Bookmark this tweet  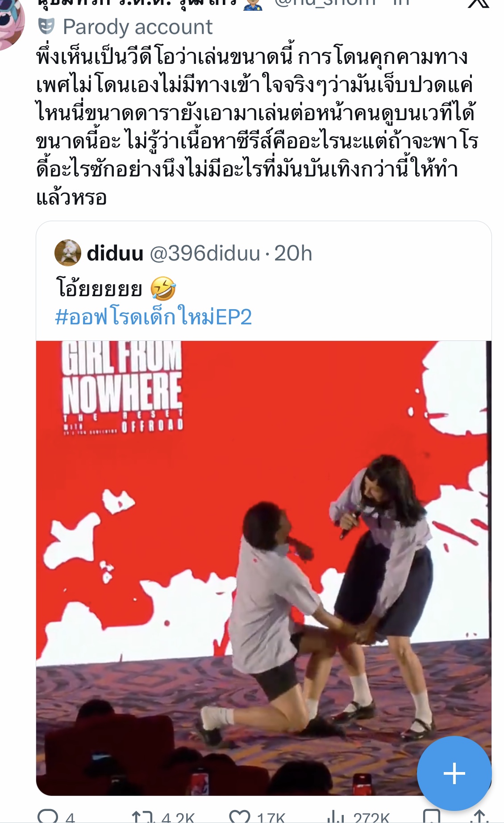[431, 817]
